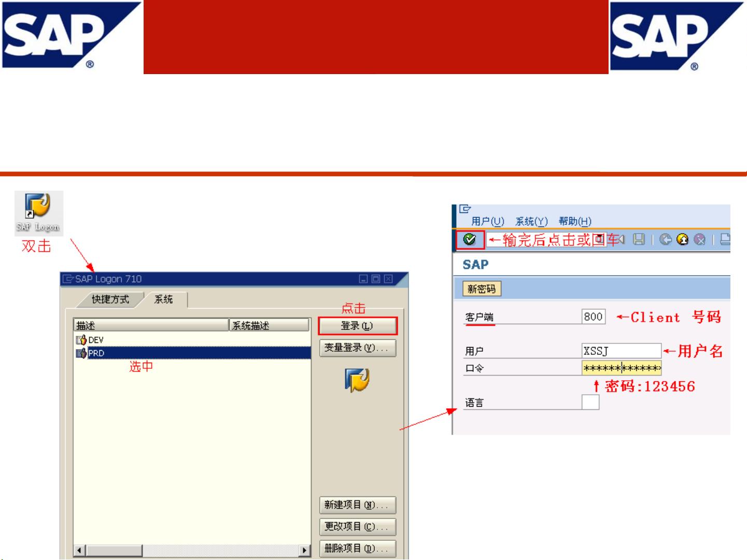Image resolution: width=747 pixels, height=560 pixels.
Task: Click the 登录(L) logon button
Action: coord(357,326)
